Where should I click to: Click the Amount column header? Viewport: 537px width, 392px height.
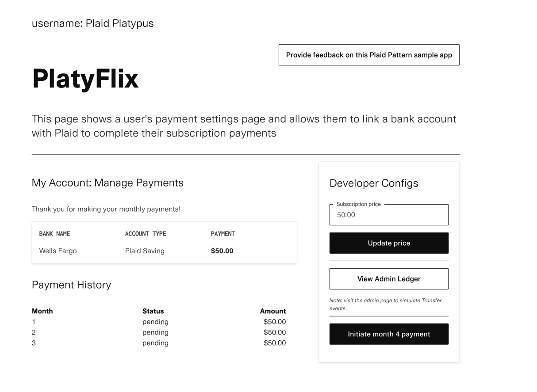pyautogui.click(x=273, y=311)
